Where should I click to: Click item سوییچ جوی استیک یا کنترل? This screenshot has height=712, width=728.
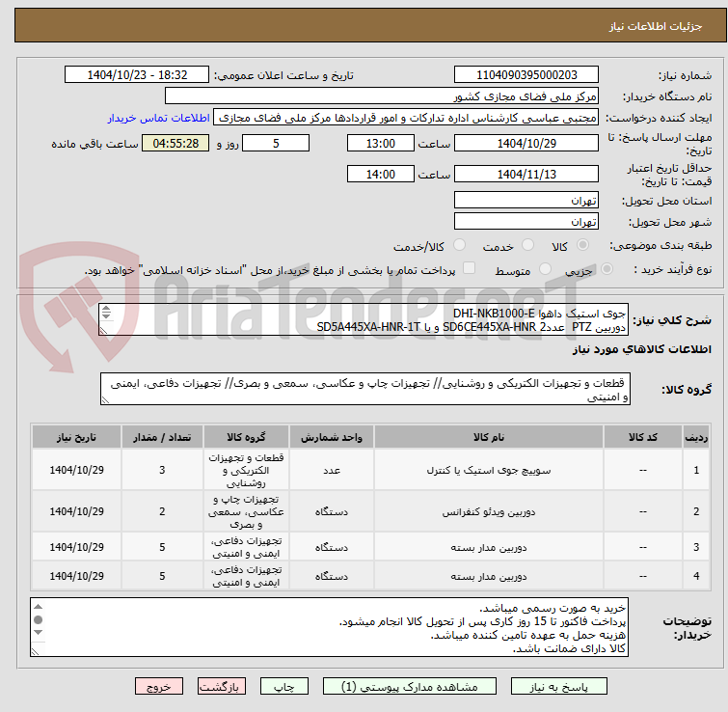coord(489,470)
